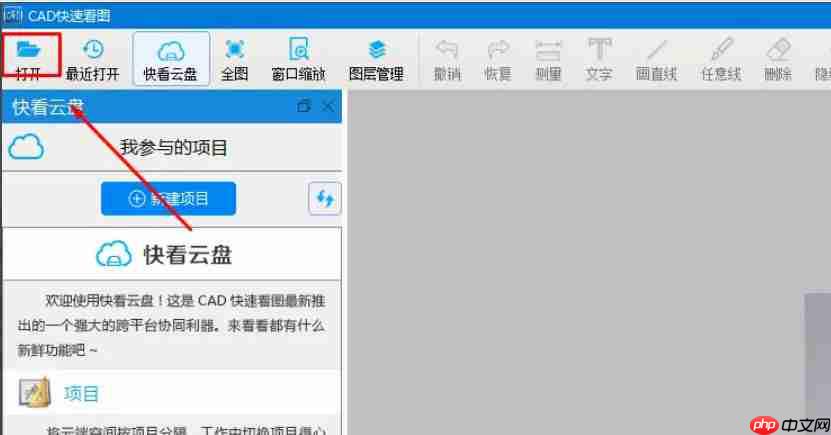Click the cloud icon beside 我参与的项目
Viewport: 831px width, 435px height.
coord(26,146)
